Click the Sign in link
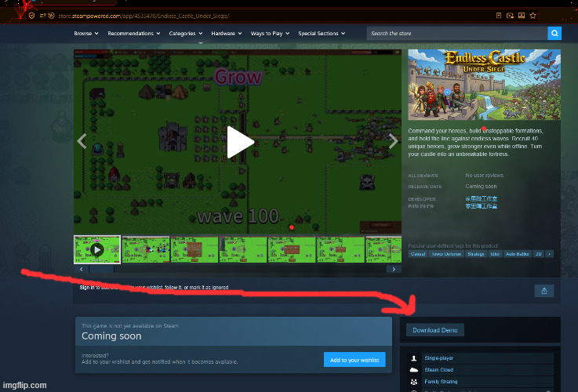 [x=86, y=288]
